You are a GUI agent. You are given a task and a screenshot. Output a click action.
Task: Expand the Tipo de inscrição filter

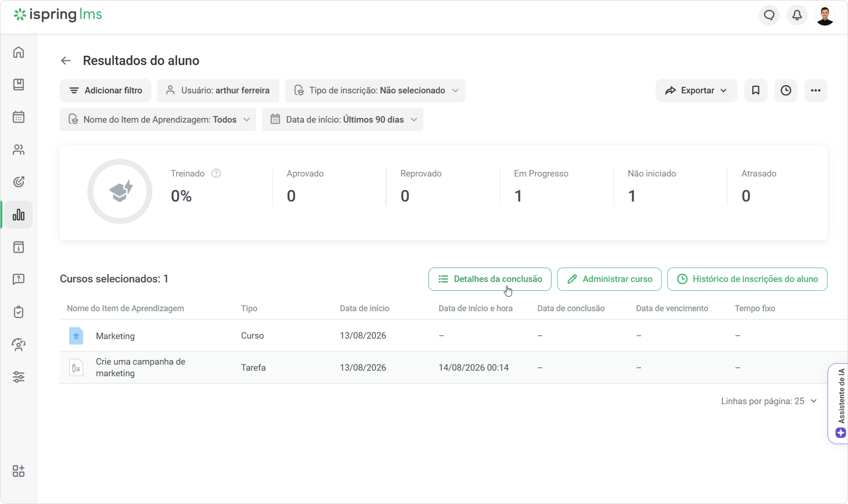(x=375, y=90)
